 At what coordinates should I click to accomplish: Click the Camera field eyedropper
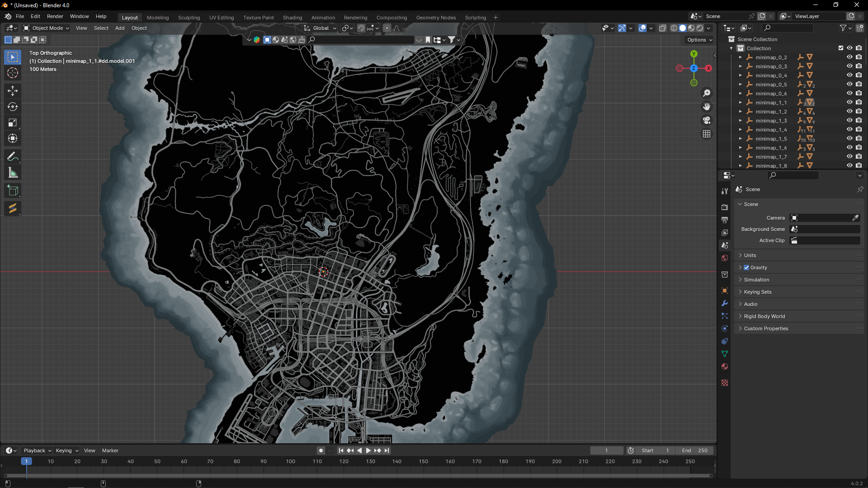tap(855, 218)
